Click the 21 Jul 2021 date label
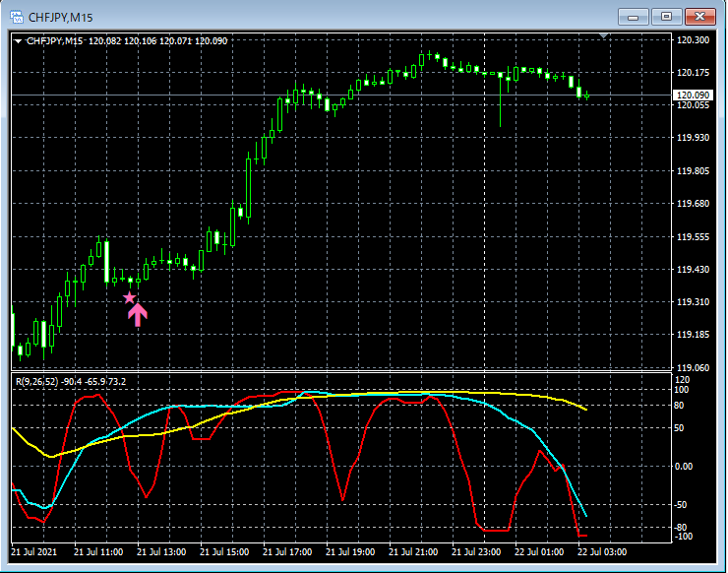The width and height of the screenshot is (728, 573). pyautogui.click(x=33, y=552)
